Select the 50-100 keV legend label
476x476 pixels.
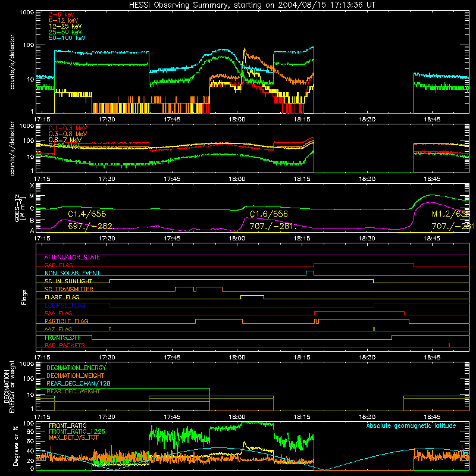67,38
